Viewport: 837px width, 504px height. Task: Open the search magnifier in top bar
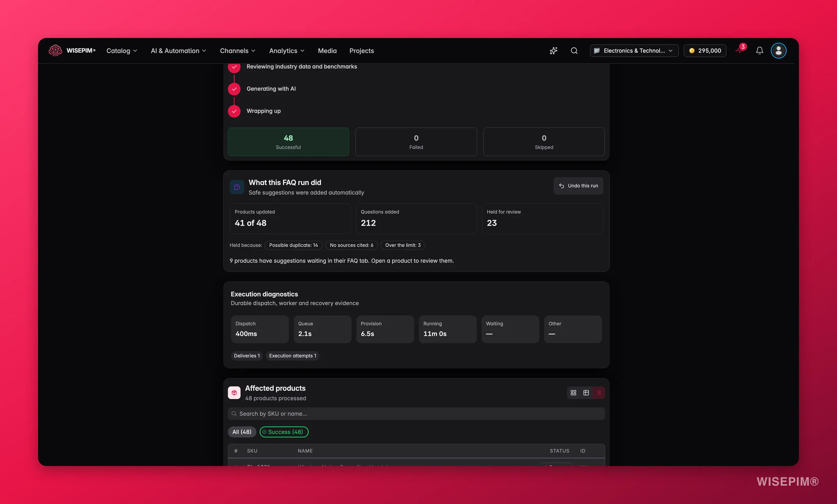pos(574,51)
